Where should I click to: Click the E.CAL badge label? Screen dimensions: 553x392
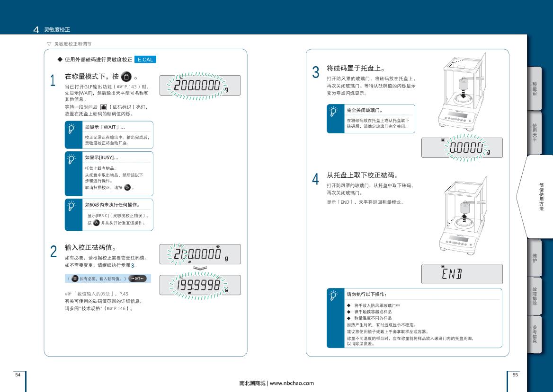[145, 60]
